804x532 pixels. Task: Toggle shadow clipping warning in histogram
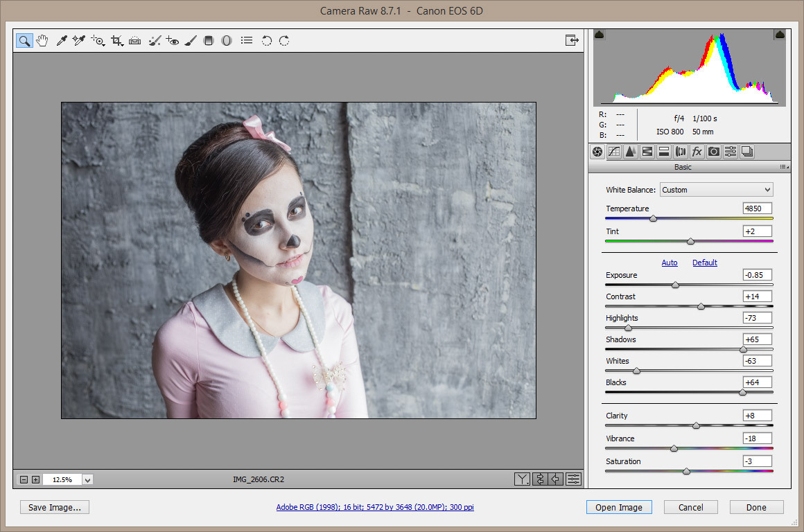pyautogui.click(x=600, y=35)
